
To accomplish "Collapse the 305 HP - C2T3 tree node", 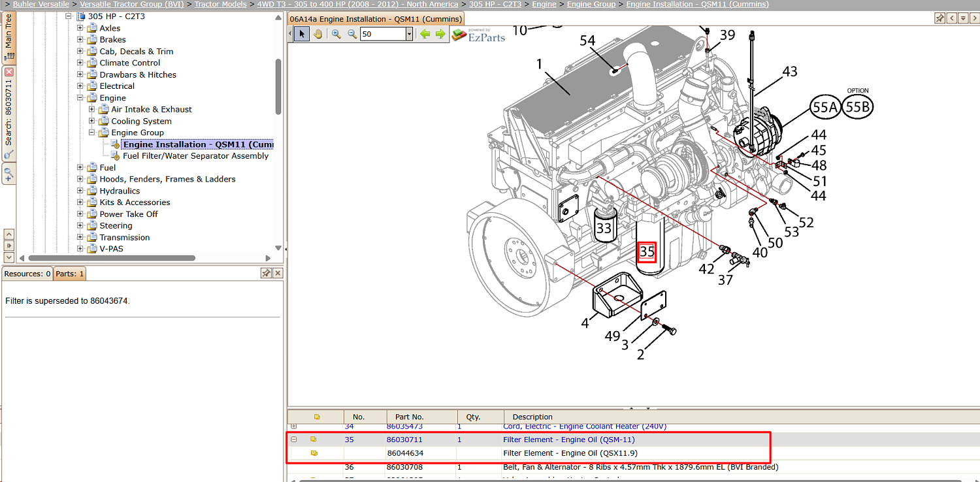I will (x=69, y=16).
